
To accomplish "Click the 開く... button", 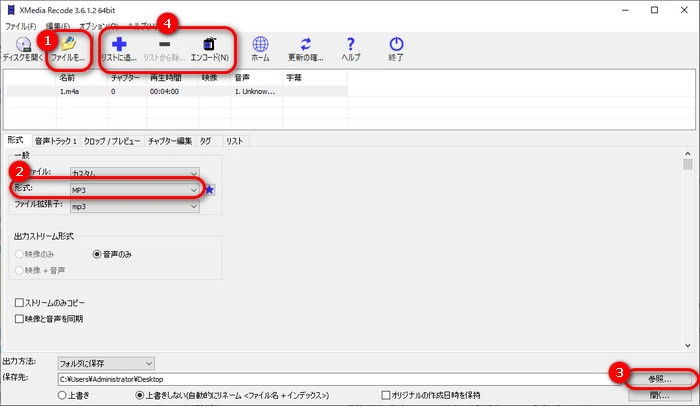I will (x=660, y=395).
